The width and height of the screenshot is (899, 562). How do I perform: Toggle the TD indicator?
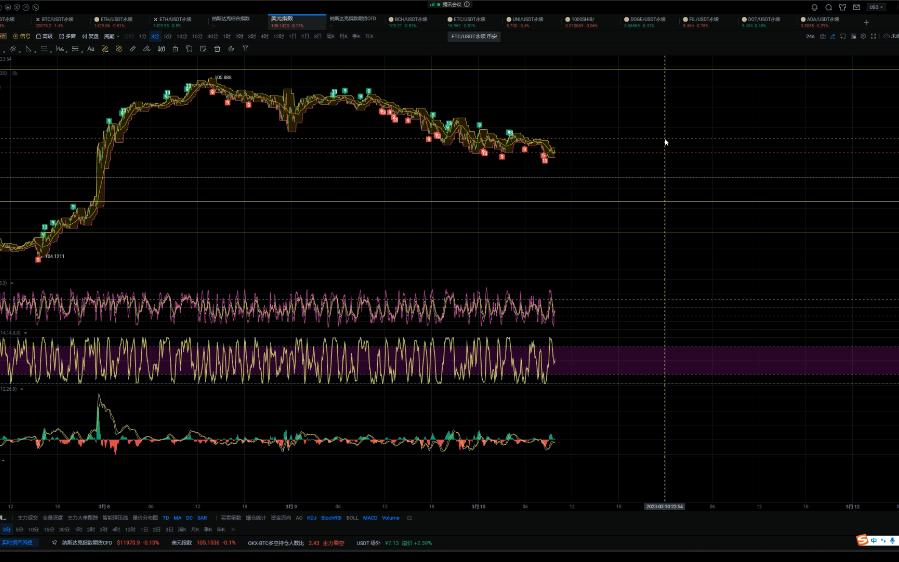[x=166, y=518]
